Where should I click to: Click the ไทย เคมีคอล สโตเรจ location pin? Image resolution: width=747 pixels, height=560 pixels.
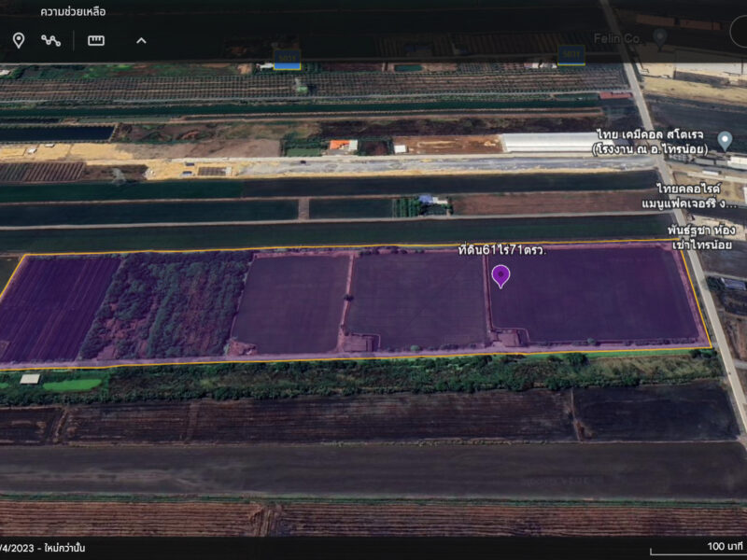[x=725, y=141]
